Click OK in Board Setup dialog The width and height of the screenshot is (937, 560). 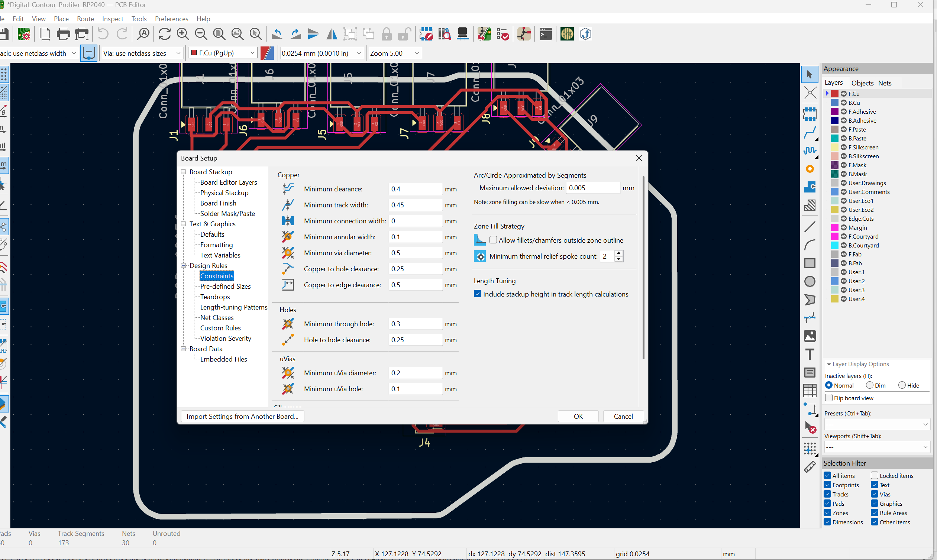coord(578,416)
